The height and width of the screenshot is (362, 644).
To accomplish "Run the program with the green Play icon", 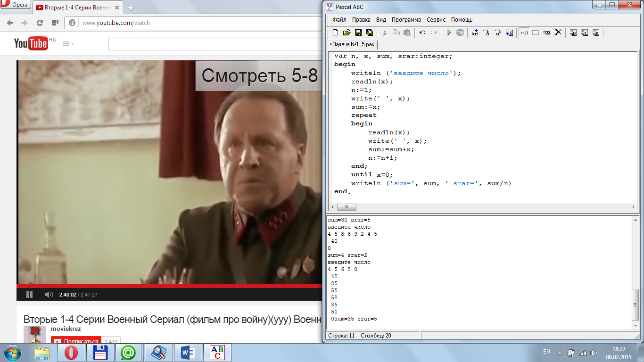I will coord(449,33).
